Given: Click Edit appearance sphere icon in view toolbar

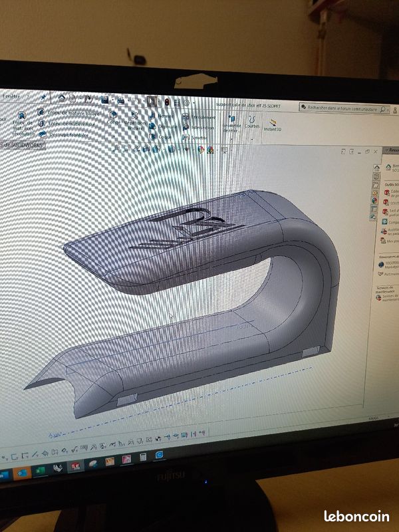Looking at the screenshot, I should 201,149.
